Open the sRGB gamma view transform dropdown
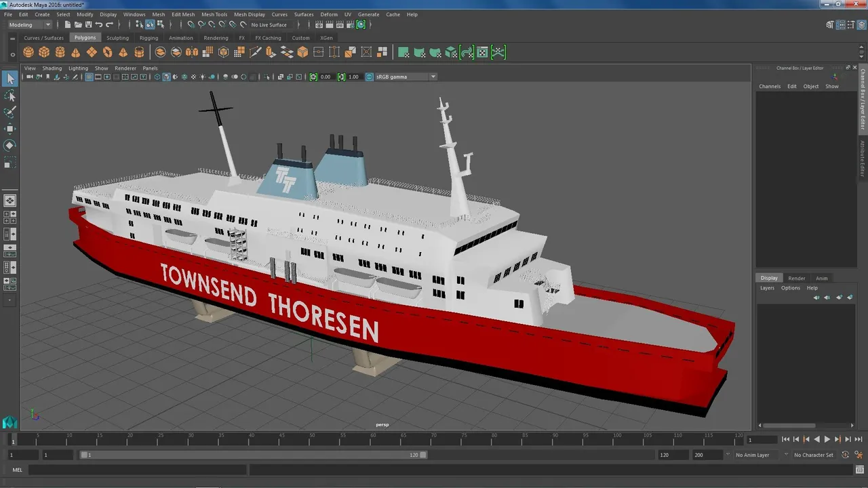This screenshot has height=488, width=868. (x=406, y=77)
